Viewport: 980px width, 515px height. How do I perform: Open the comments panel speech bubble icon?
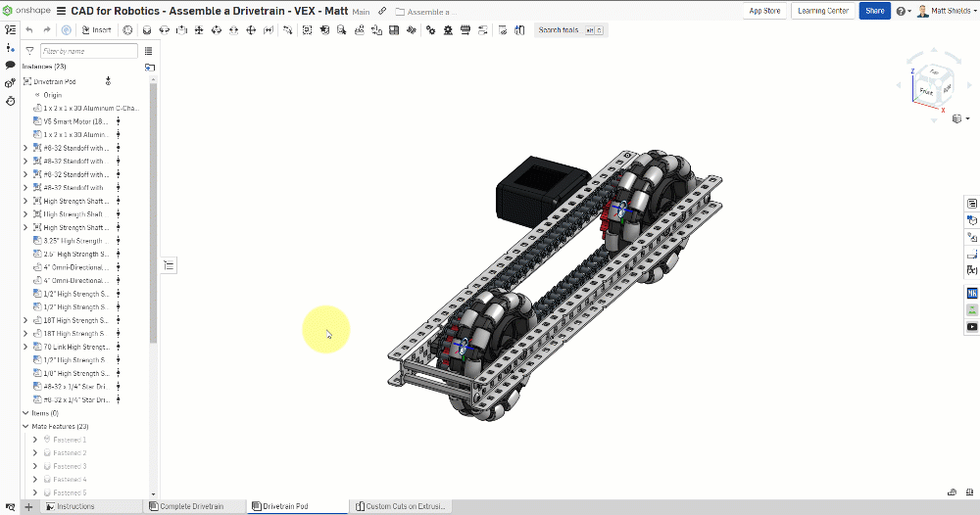click(10, 65)
